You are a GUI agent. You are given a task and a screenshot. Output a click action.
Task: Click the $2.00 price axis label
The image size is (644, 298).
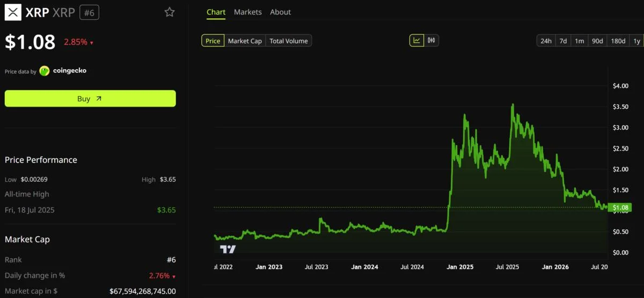pos(621,169)
